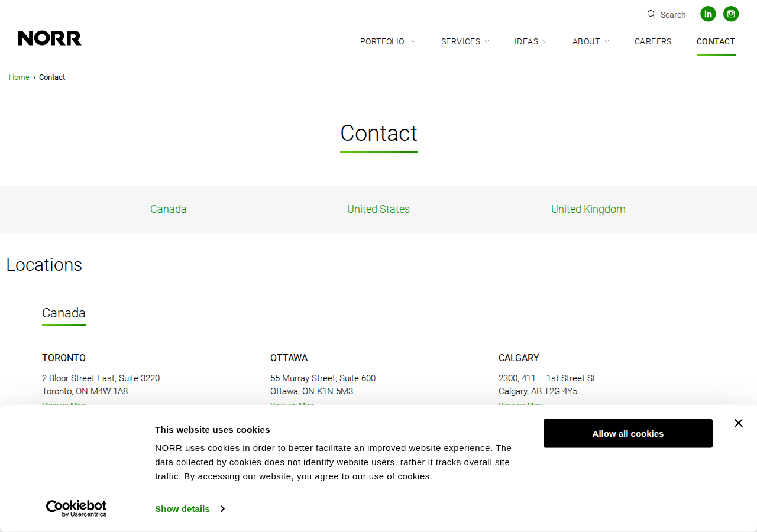Select address '2 Bloor Street East, Suite 3220'
Image resolution: width=757 pixels, height=532 pixels.
[x=101, y=378]
